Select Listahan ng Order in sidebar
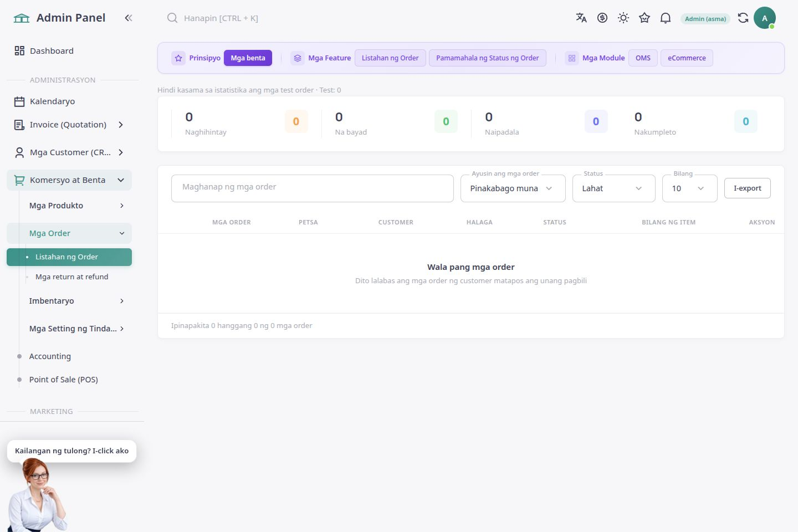 (69, 257)
